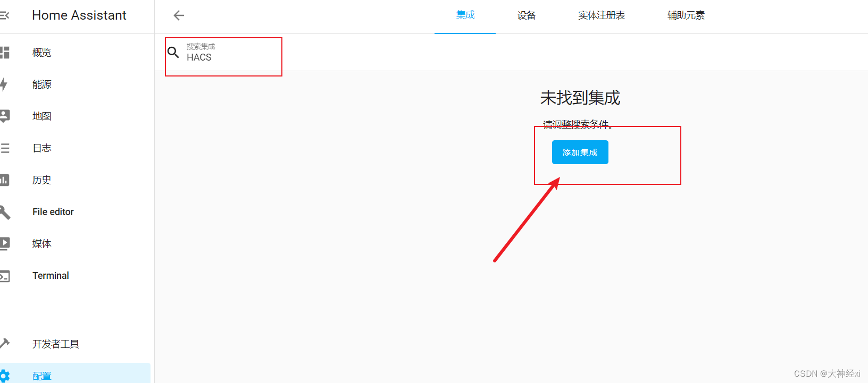The height and width of the screenshot is (383, 868).
Task: Click the Terminal console icon
Action: click(x=4, y=276)
